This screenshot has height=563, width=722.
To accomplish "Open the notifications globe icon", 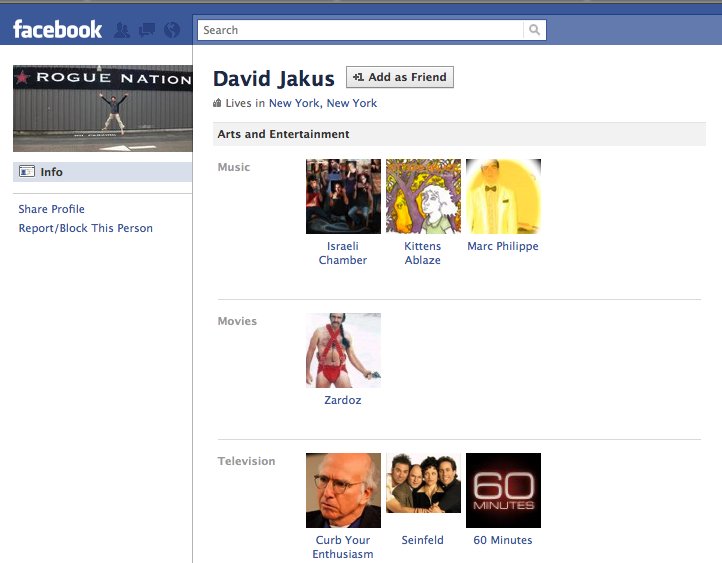I will [171, 30].
